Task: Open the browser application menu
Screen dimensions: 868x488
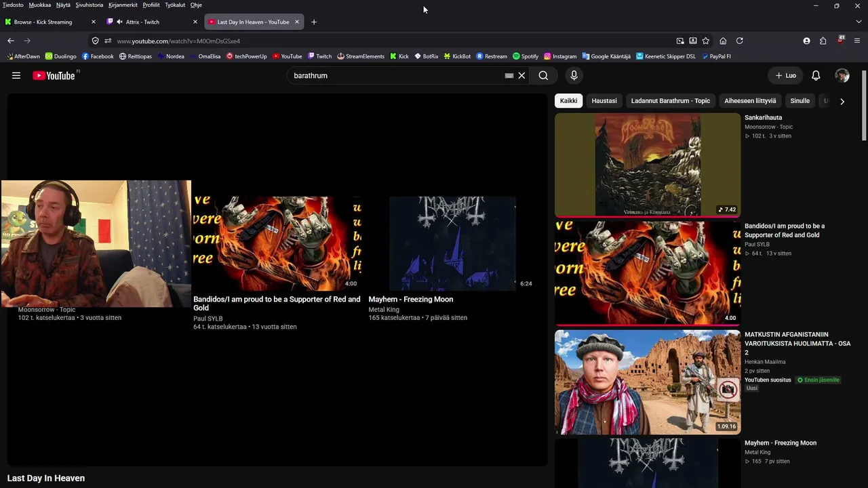Action: [x=857, y=41]
